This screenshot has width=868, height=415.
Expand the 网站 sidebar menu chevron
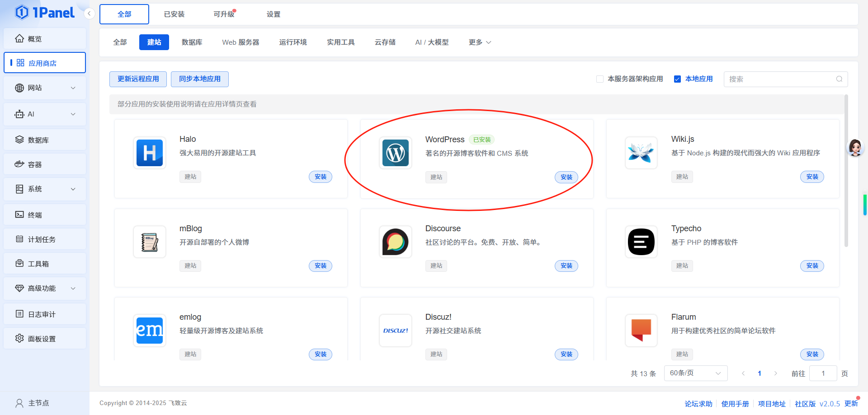click(73, 88)
